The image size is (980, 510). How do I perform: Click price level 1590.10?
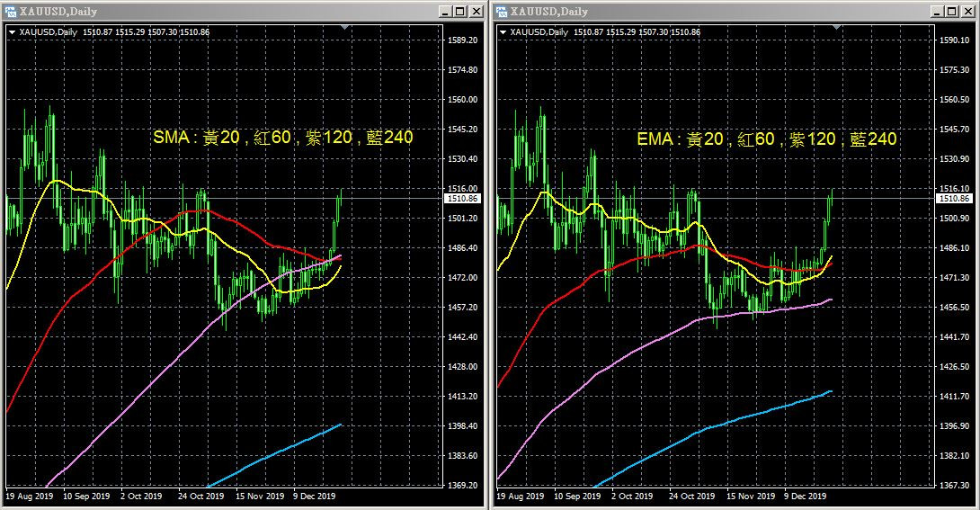[x=954, y=40]
